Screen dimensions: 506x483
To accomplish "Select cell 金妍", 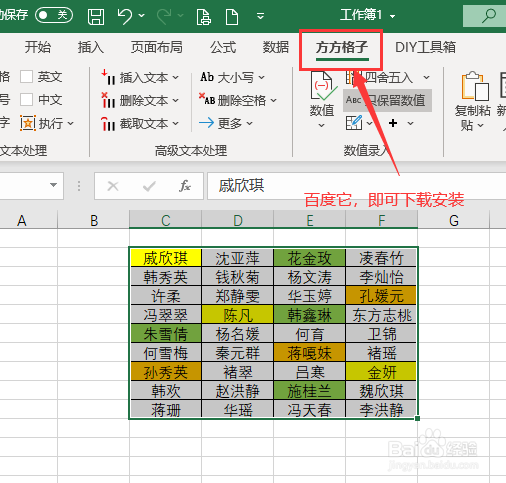I will [382, 372].
